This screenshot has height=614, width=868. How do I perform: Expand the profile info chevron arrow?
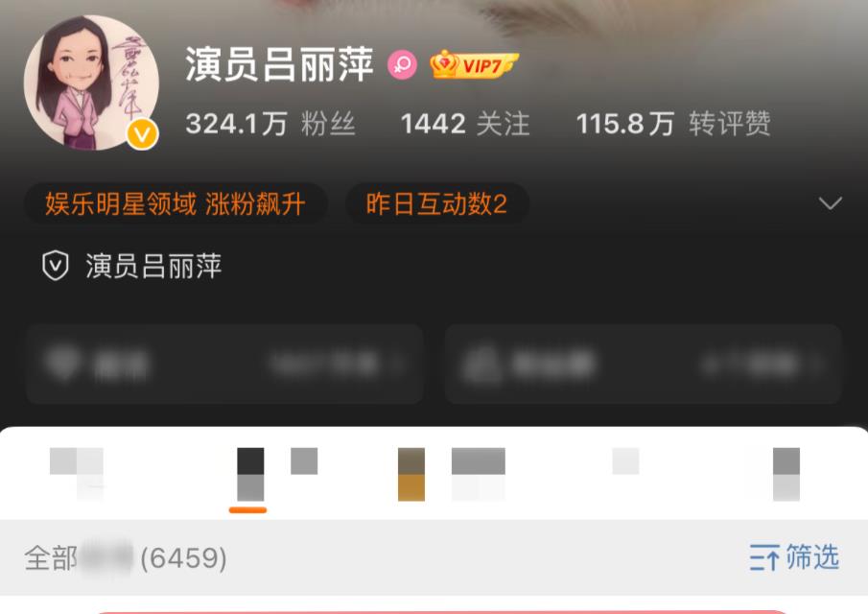click(830, 202)
